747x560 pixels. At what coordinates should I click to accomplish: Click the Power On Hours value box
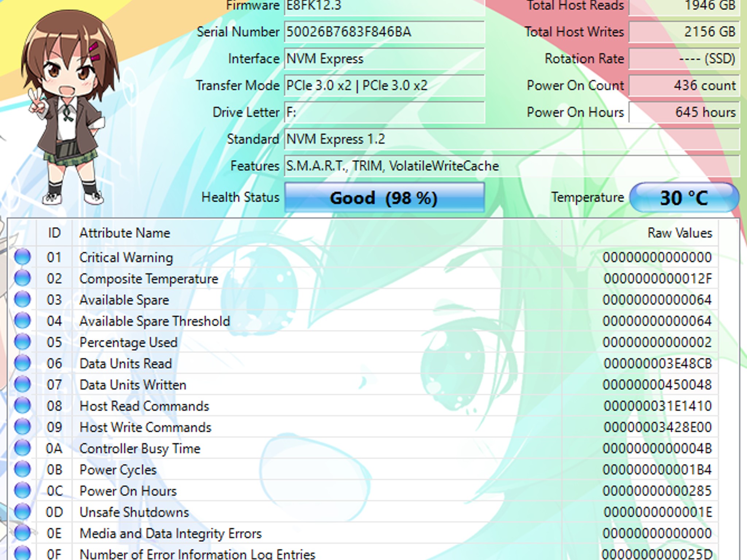684,112
